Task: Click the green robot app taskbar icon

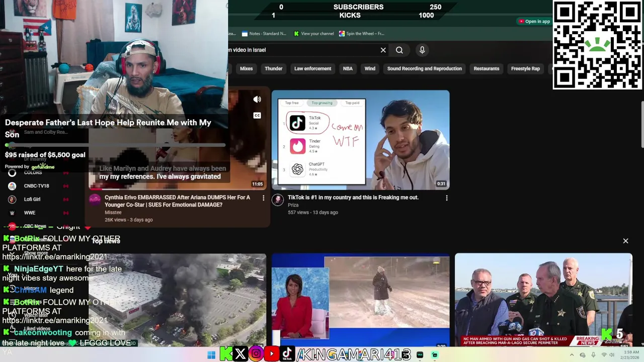Action: coord(435,355)
